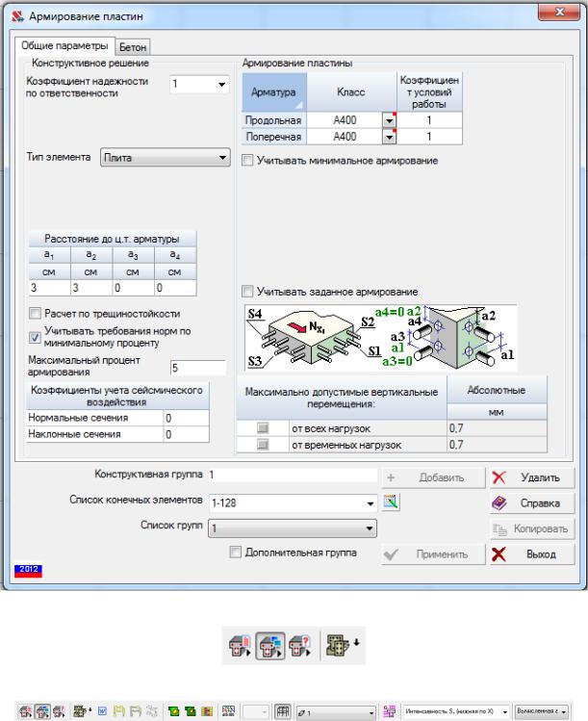Click the a1 distance value cell
588x721 pixels.
click(x=50, y=288)
